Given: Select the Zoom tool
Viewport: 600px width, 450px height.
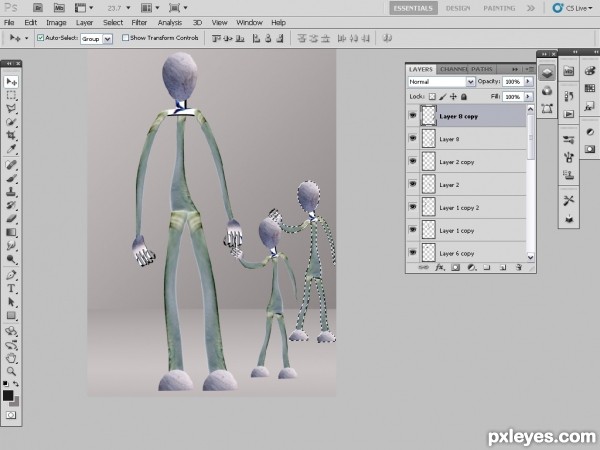Looking at the screenshot, I should pos(11,371).
